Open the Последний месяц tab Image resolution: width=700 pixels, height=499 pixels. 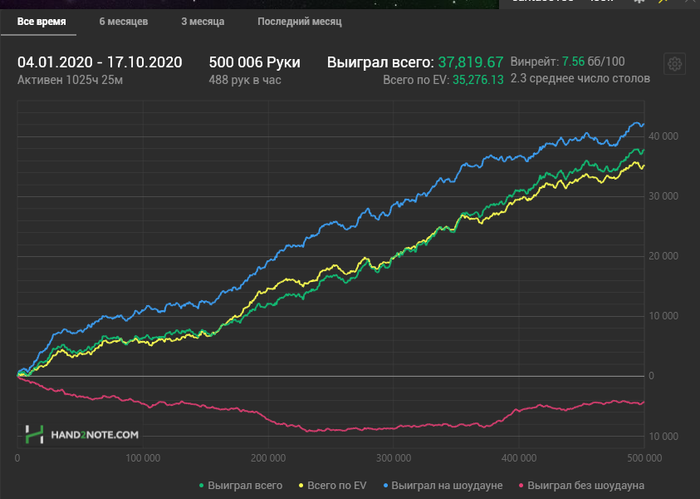point(300,21)
